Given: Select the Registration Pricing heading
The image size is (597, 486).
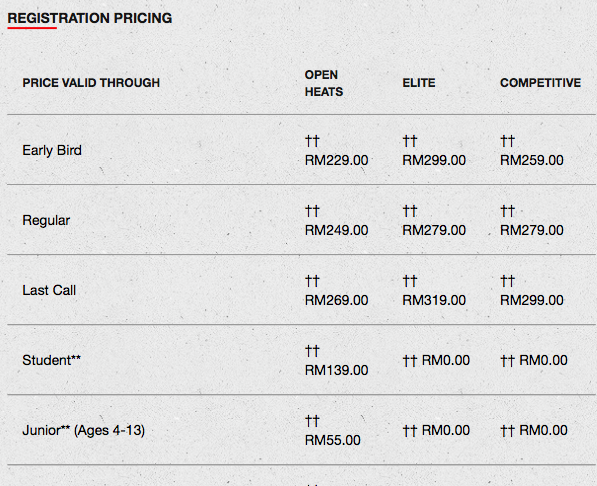Looking at the screenshot, I should (x=90, y=18).
